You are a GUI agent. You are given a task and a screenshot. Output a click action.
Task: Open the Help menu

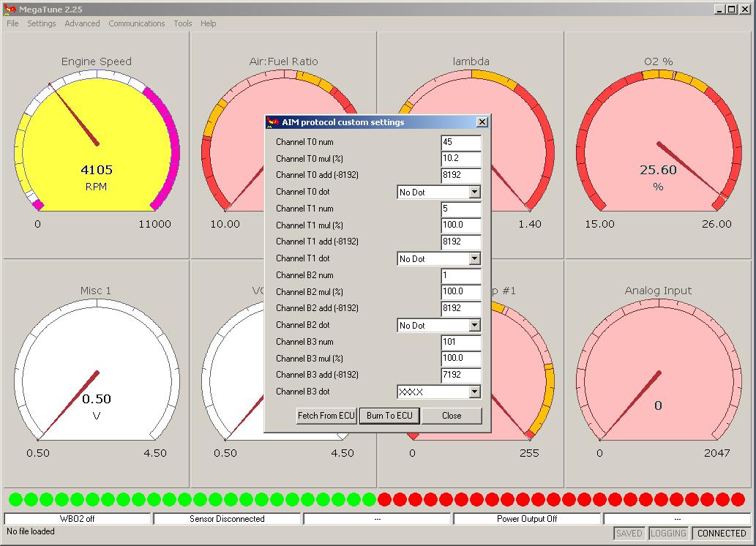click(209, 23)
